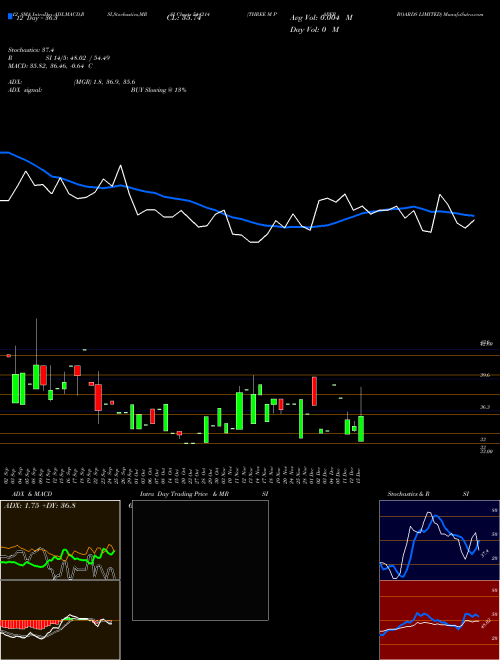Click the 'MACD: 35.82, 36.46, -0.64' line

point(50,66)
